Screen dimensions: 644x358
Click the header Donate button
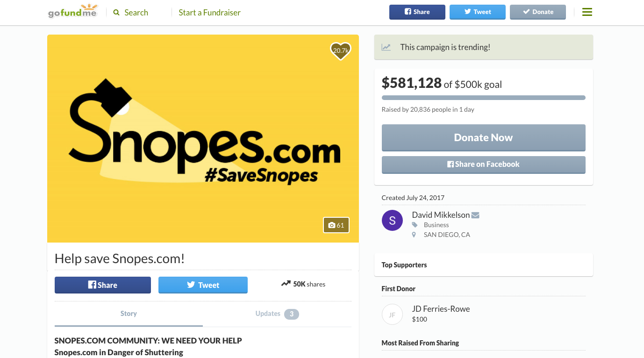click(537, 12)
